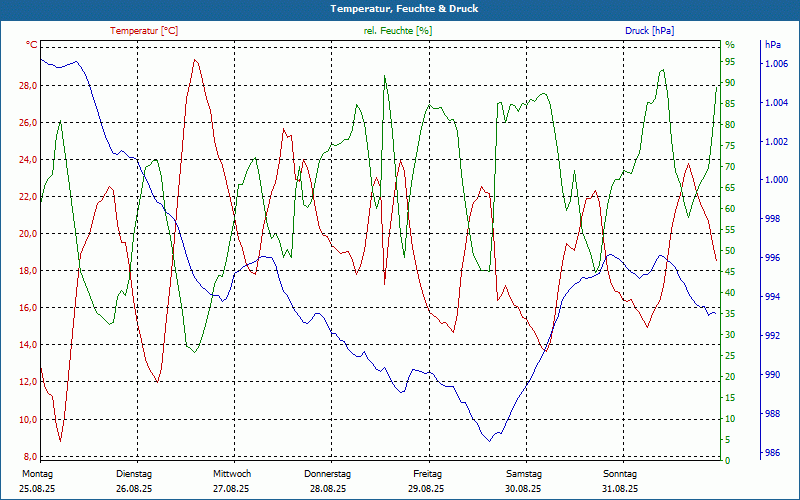The height and width of the screenshot is (500, 800).
Task: Select the 'Temperatur [°C]' legend label
Action: 144,31
